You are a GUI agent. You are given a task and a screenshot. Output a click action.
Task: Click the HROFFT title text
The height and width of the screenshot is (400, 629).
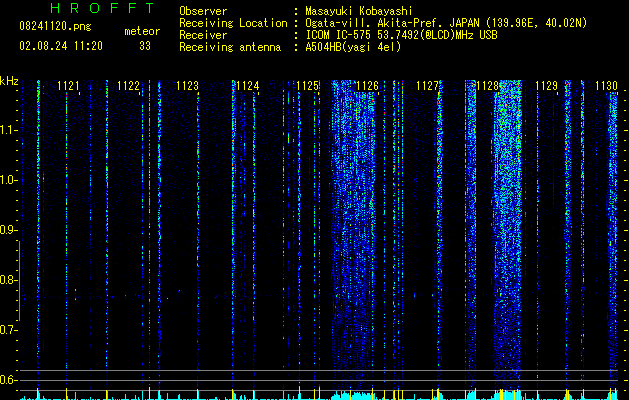[103, 8]
